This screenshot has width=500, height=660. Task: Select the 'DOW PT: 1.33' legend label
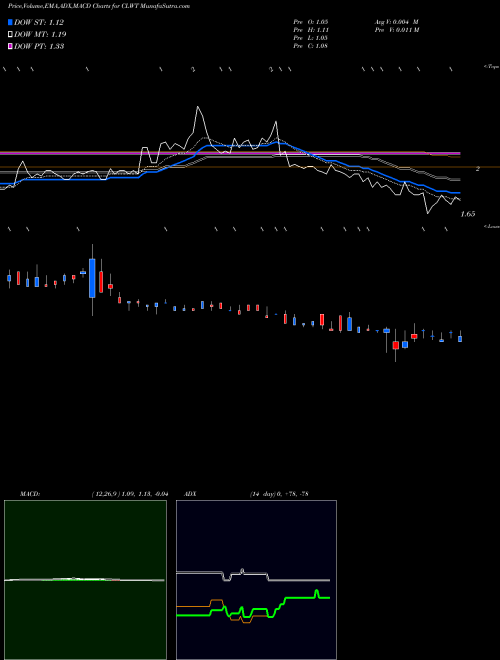pyautogui.click(x=39, y=47)
